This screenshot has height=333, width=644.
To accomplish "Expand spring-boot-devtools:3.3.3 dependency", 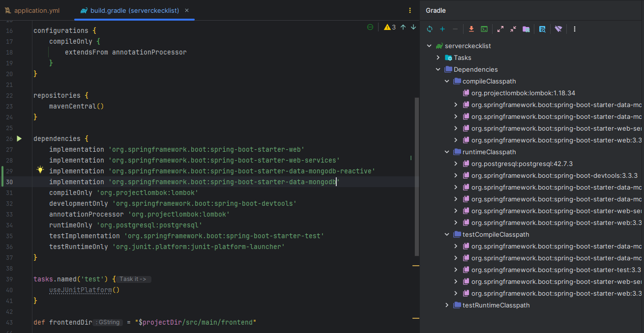I will click(x=456, y=175).
